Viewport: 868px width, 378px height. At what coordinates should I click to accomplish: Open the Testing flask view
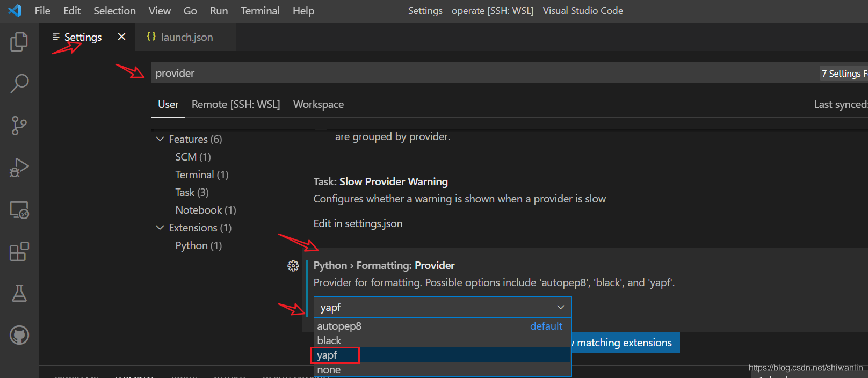pyautogui.click(x=19, y=293)
